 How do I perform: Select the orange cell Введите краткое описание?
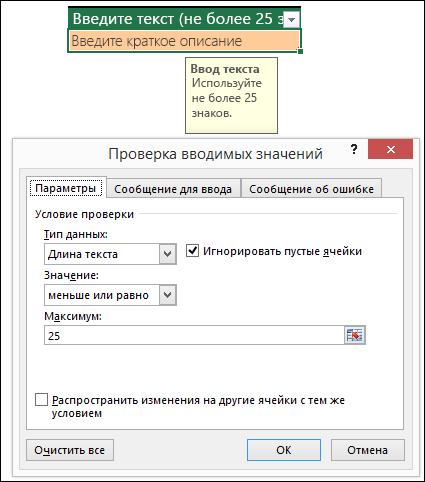(184, 41)
